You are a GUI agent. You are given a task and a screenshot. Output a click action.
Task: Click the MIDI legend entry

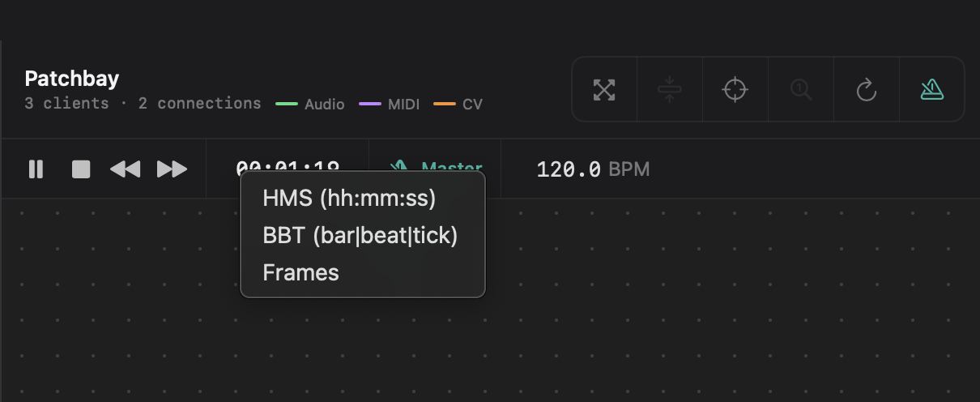pyautogui.click(x=390, y=104)
